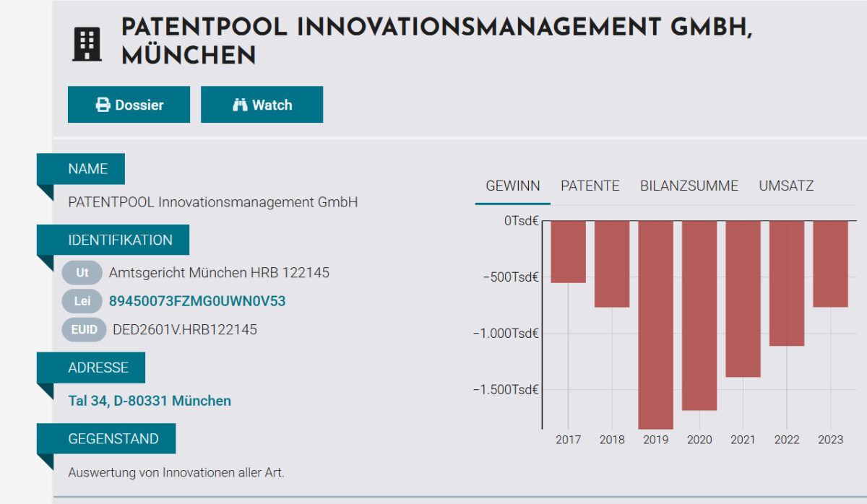Click the company building icon

point(87,44)
